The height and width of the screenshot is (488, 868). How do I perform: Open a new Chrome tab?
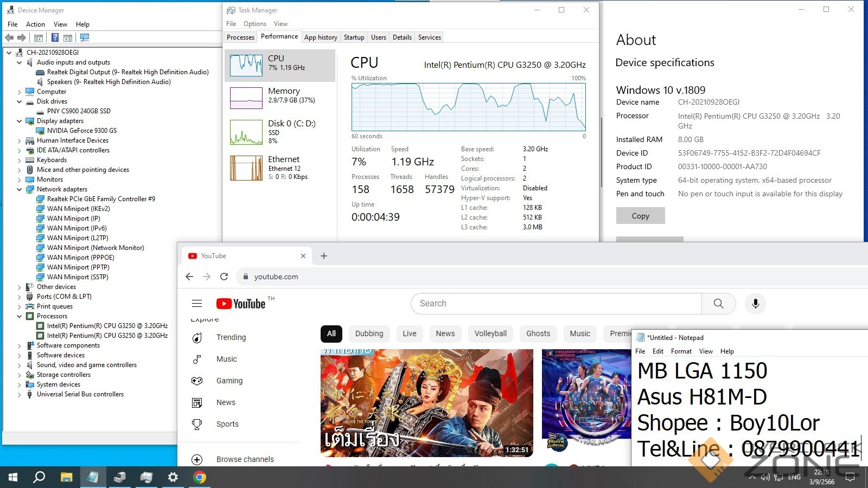[324, 256]
